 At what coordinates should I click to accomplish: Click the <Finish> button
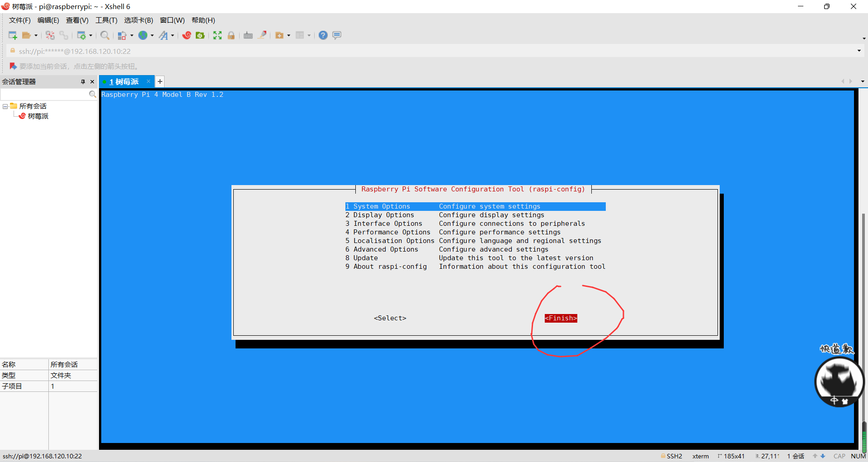coord(561,318)
